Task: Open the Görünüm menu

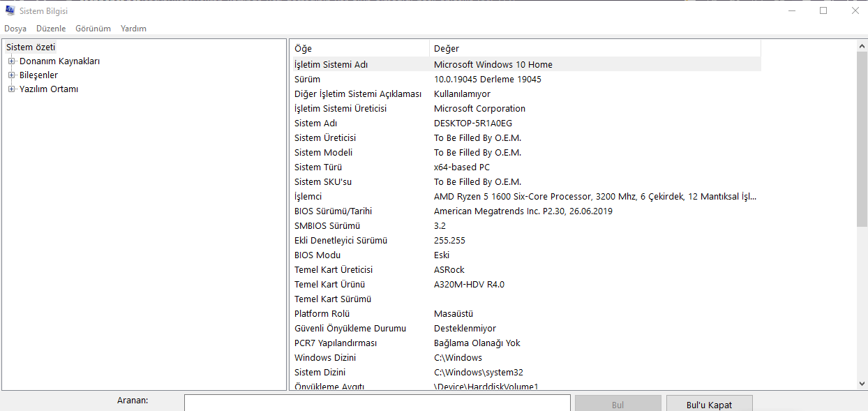Action: coord(93,29)
